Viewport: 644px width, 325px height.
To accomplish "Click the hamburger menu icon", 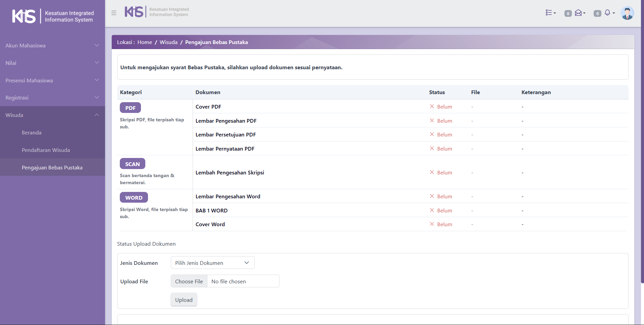I will click(x=114, y=13).
